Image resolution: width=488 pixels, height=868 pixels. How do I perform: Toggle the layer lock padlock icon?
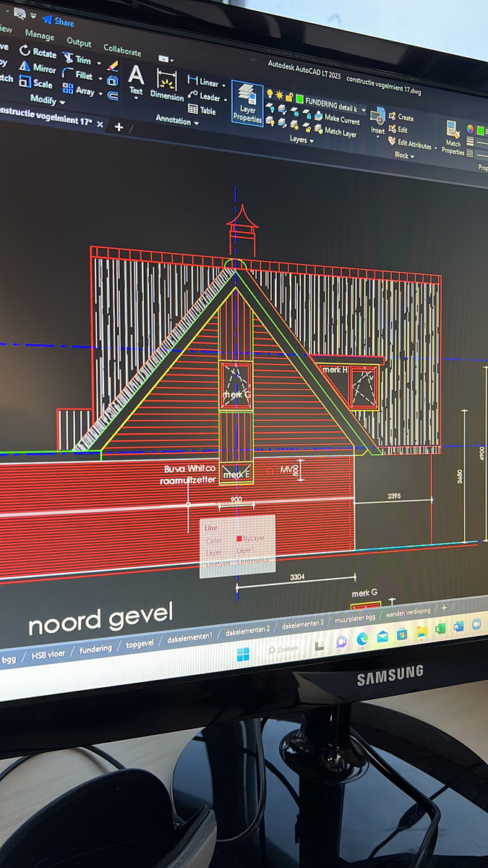pyautogui.click(x=289, y=97)
